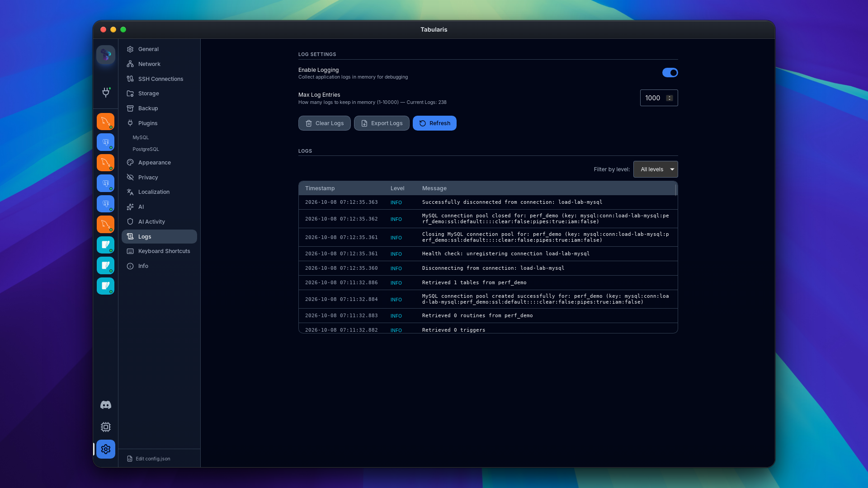Click the Appearance palette icon
Image resolution: width=868 pixels, height=488 pixels.
(130, 163)
